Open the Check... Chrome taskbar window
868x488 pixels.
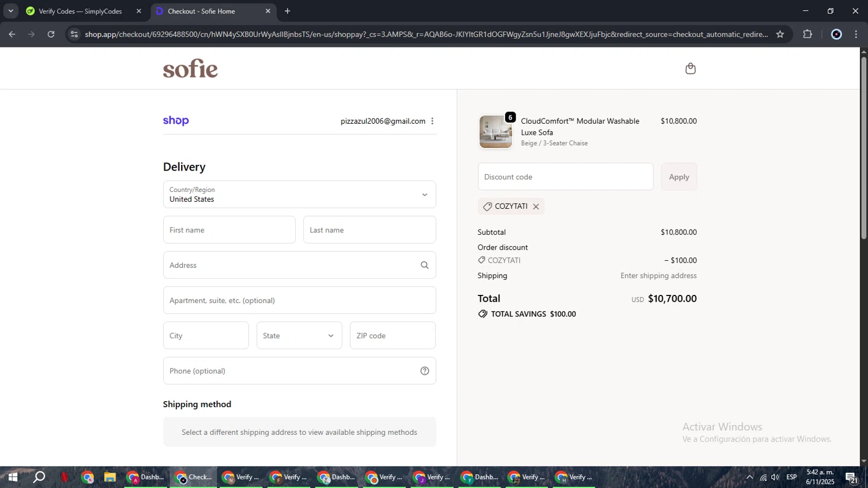click(x=193, y=477)
